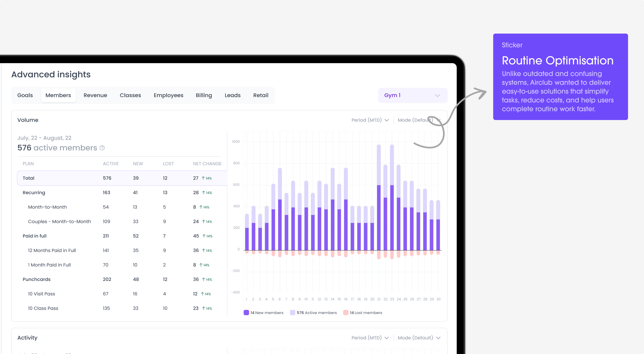Expand the Activity Period (MTD) dropdown

point(370,338)
